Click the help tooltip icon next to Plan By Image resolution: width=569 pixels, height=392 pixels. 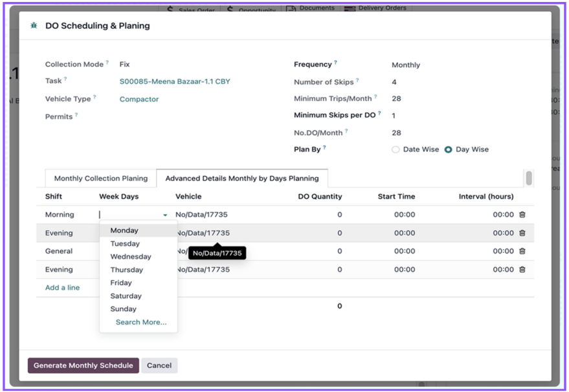[x=324, y=148]
